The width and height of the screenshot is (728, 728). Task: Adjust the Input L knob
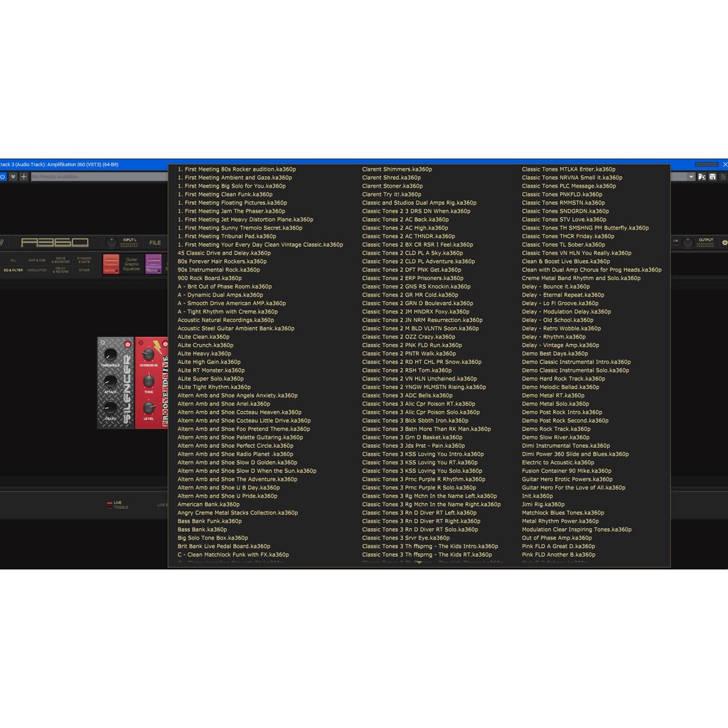click(x=112, y=242)
